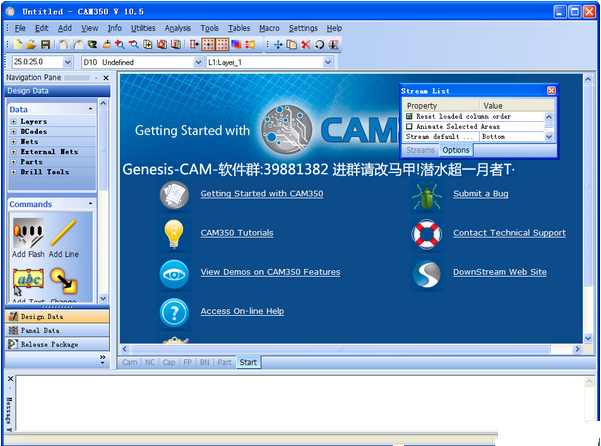This screenshot has height=446, width=601.
Task: Switch to the Streams tab
Action: click(x=420, y=150)
